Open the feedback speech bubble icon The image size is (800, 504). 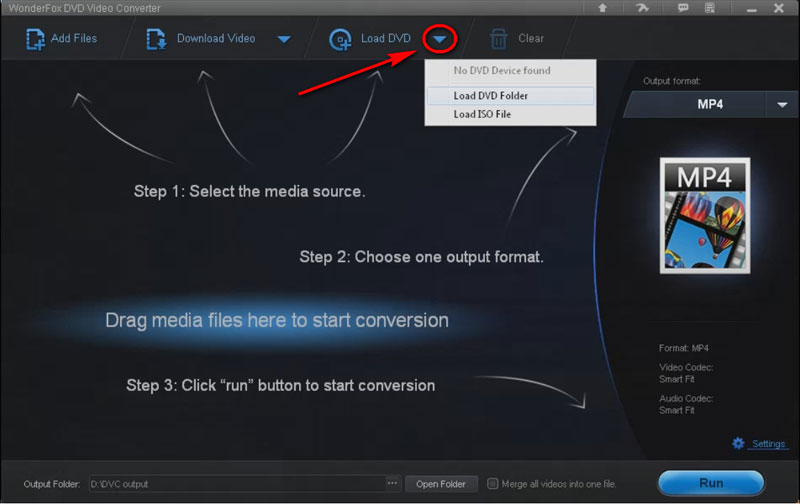point(683,8)
